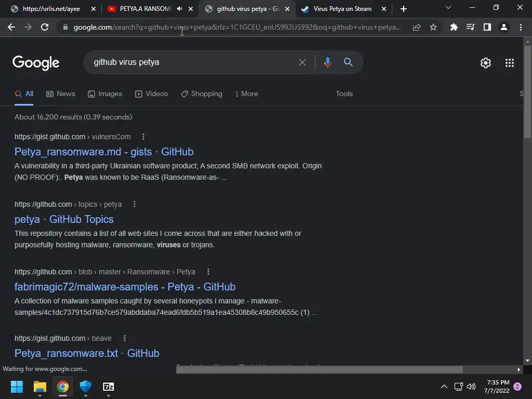The image size is (532, 399).
Task: Open Windows Security shield in taskbar
Action: (x=86, y=387)
